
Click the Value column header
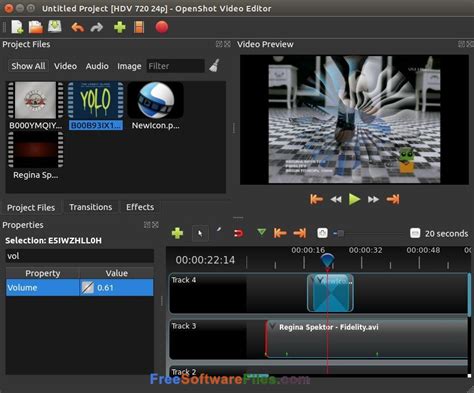pyautogui.click(x=117, y=273)
